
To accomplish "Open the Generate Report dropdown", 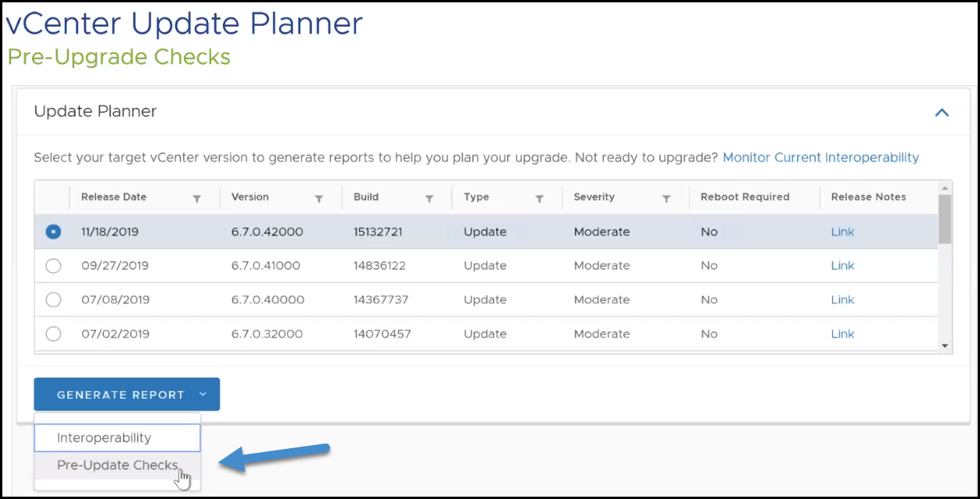I will point(127,395).
